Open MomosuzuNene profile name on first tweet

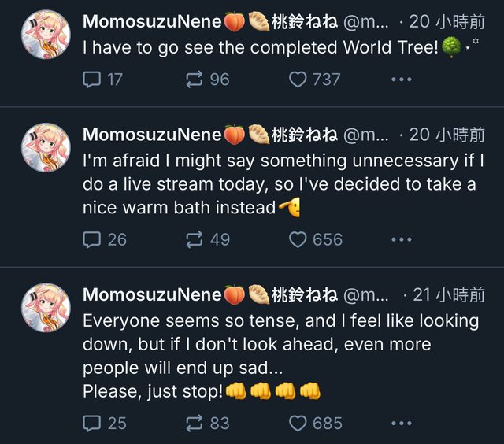pos(152,21)
